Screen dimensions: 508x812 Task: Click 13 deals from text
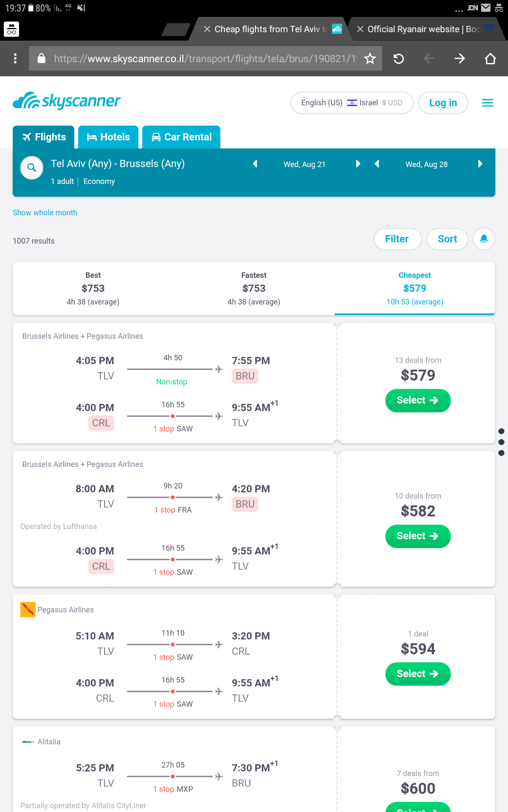(x=418, y=360)
